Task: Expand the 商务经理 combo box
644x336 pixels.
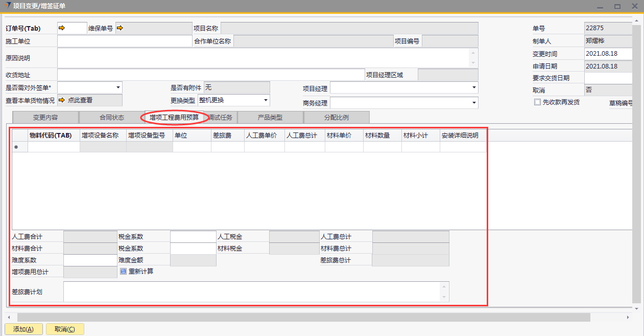Action: click(474, 103)
